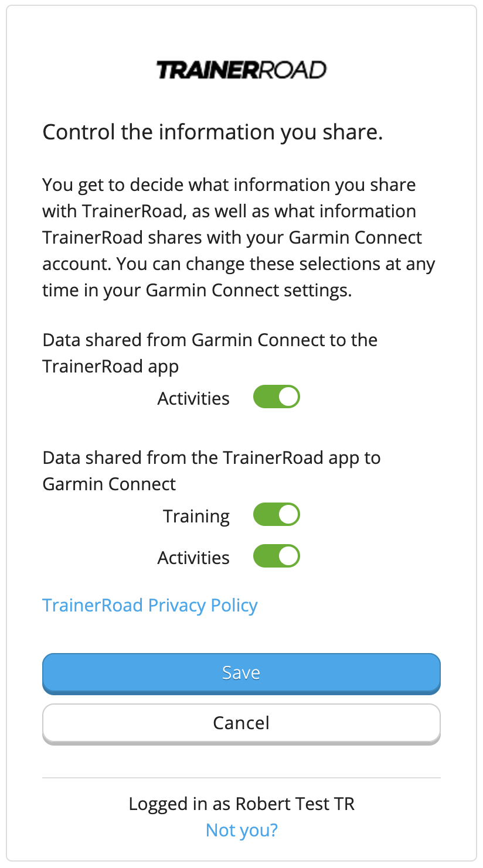The height and width of the screenshot is (868, 483).
Task: Click the Cancel button
Action: 241,723
